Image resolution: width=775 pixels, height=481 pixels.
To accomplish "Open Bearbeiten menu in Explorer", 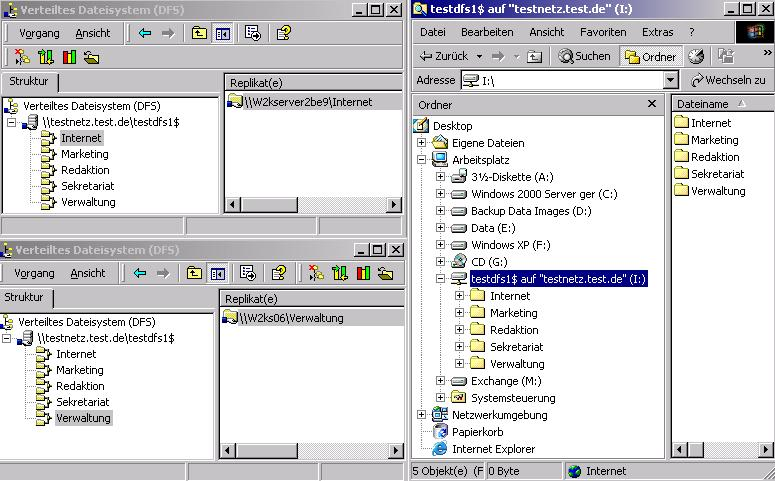I will point(487,32).
